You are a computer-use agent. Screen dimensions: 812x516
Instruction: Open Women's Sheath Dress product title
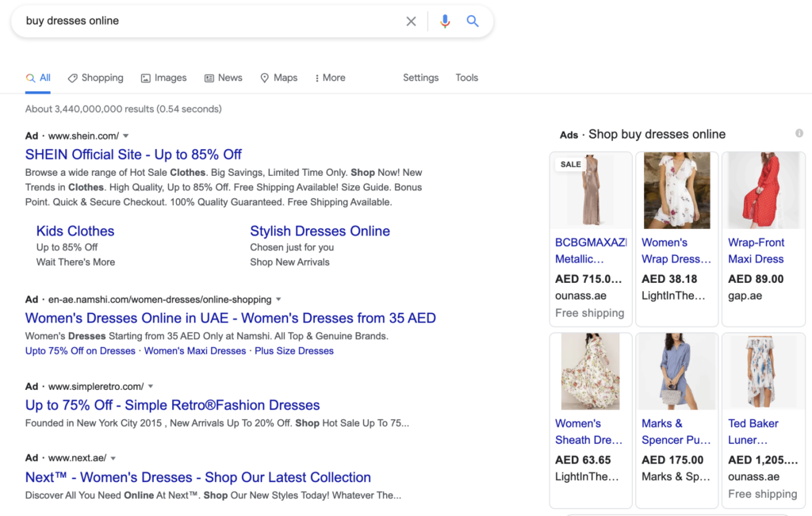[x=589, y=432]
